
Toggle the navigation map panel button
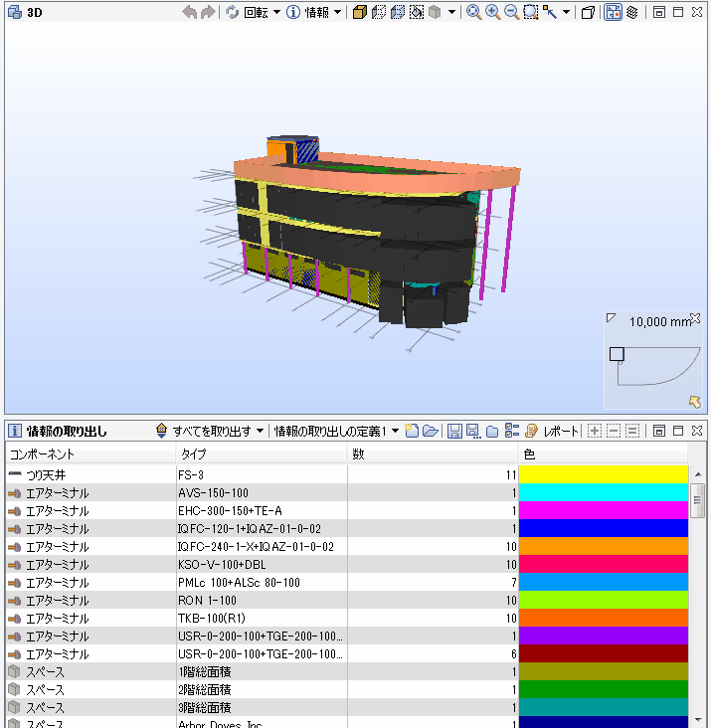pyautogui.click(x=613, y=12)
